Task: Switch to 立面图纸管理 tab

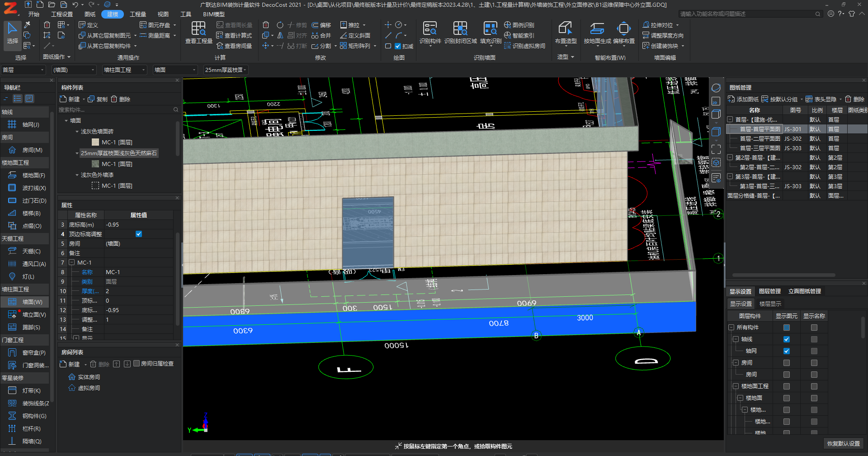Action: coord(805,291)
